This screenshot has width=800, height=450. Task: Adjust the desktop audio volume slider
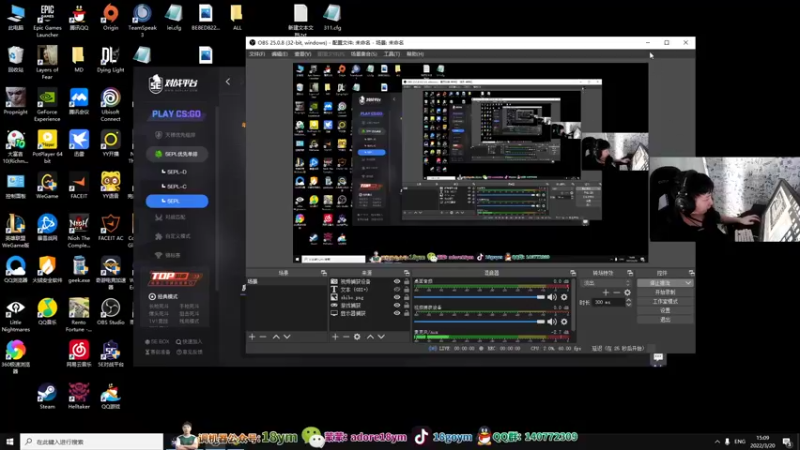[x=480, y=297]
